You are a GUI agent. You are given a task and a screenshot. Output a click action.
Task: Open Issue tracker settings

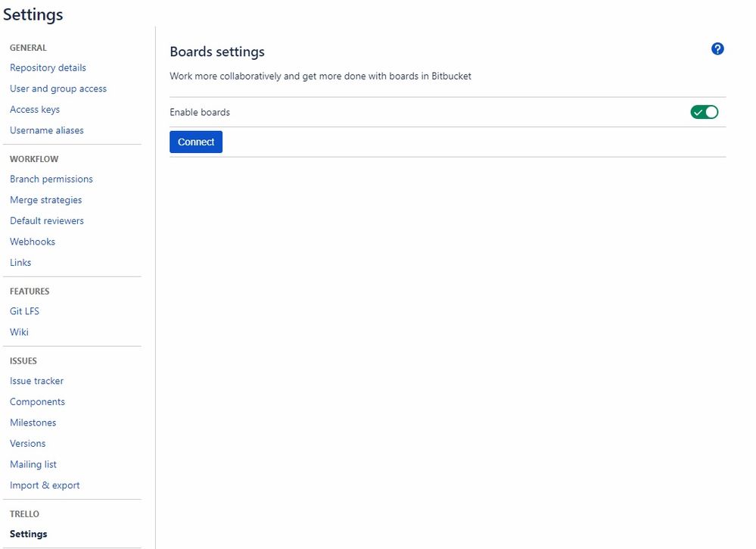click(36, 381)
